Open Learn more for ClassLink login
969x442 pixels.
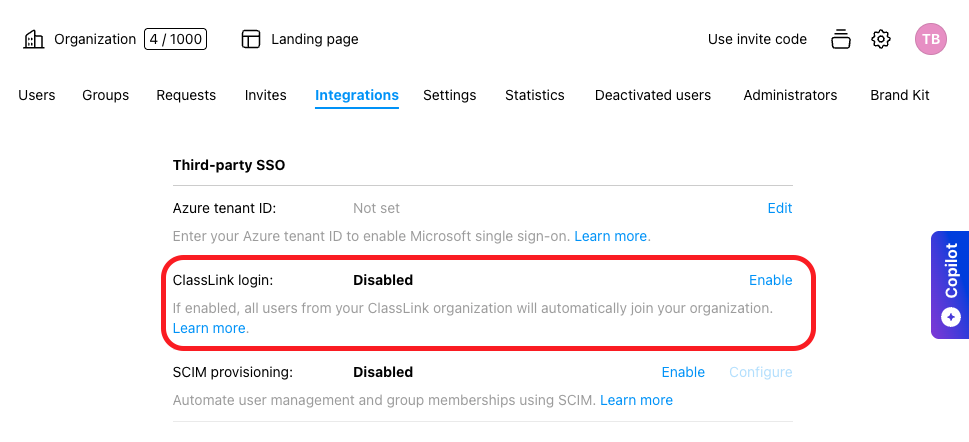[209, 328]
